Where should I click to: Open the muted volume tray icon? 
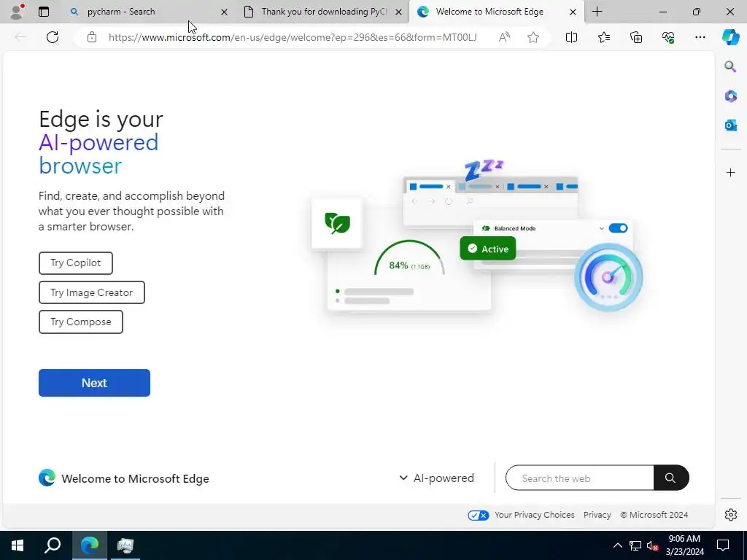tap(653, 545)
